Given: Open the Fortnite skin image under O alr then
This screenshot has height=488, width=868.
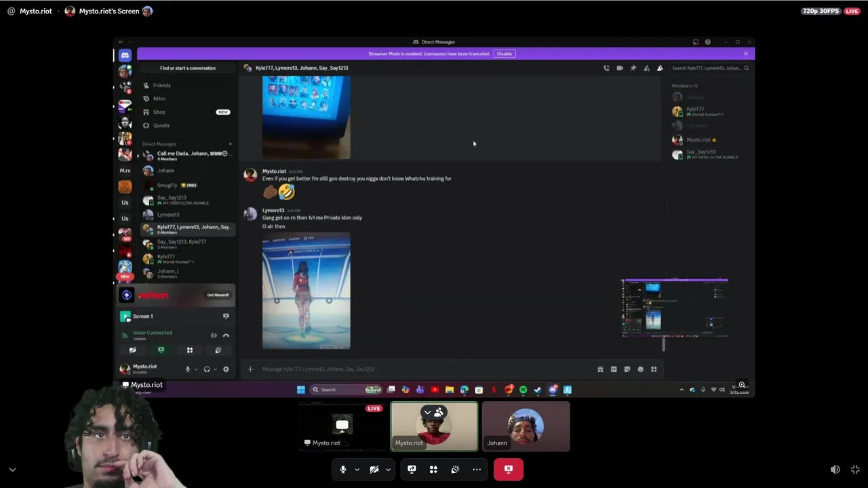Looking at the screenshot, I should point(307,291).
